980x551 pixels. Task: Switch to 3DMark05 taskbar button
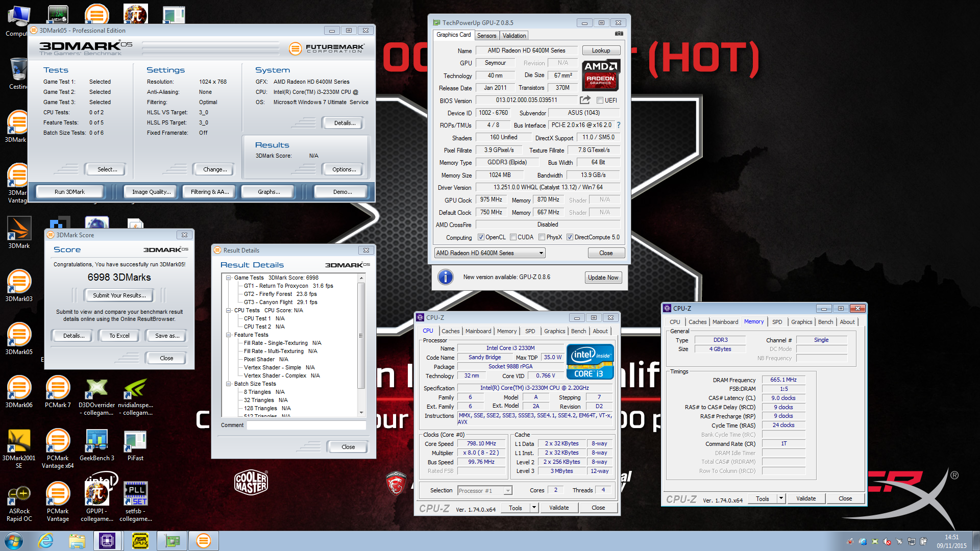(x=204, y=541)
